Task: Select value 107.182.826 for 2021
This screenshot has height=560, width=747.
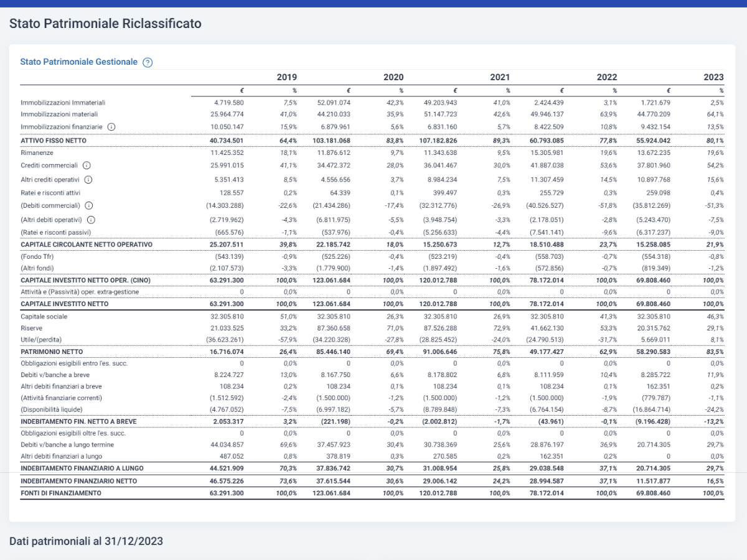Action: 438,141
